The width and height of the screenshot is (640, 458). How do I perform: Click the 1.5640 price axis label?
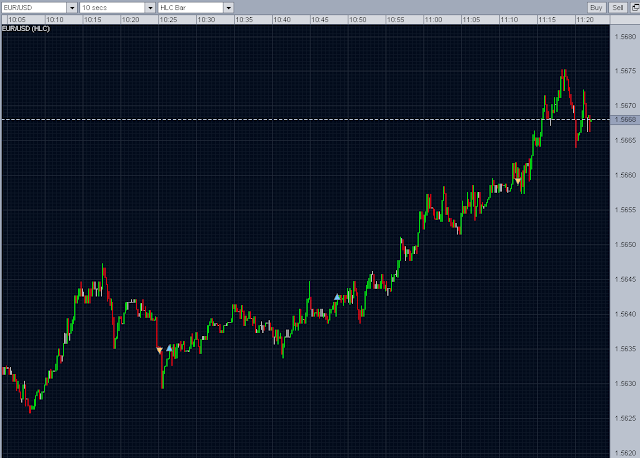pos(625,314)
